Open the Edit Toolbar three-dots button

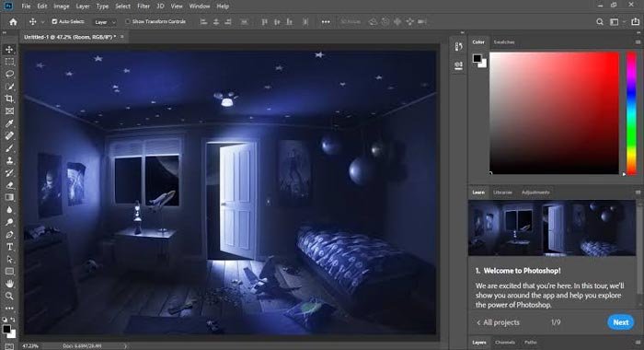pyautogui.click(x=9, y=308)
